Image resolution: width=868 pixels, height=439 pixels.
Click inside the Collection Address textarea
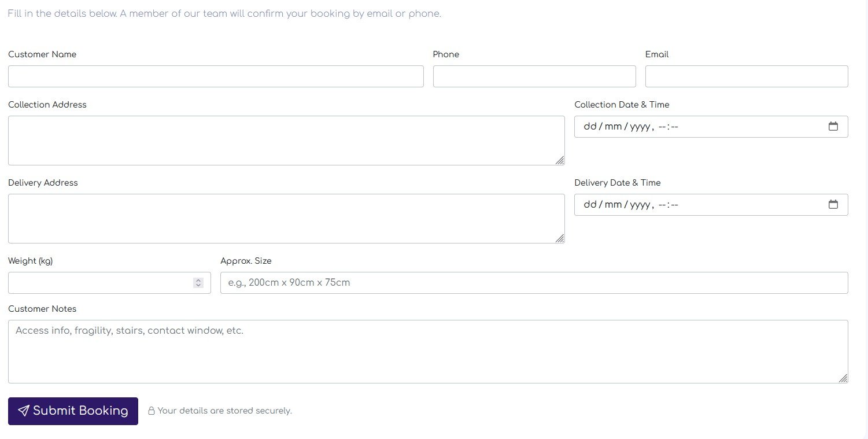286,141
